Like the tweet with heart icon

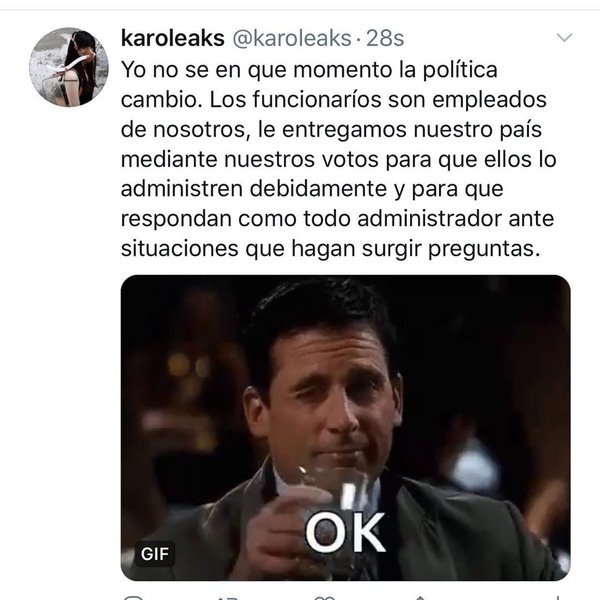(x=324, y=598)
